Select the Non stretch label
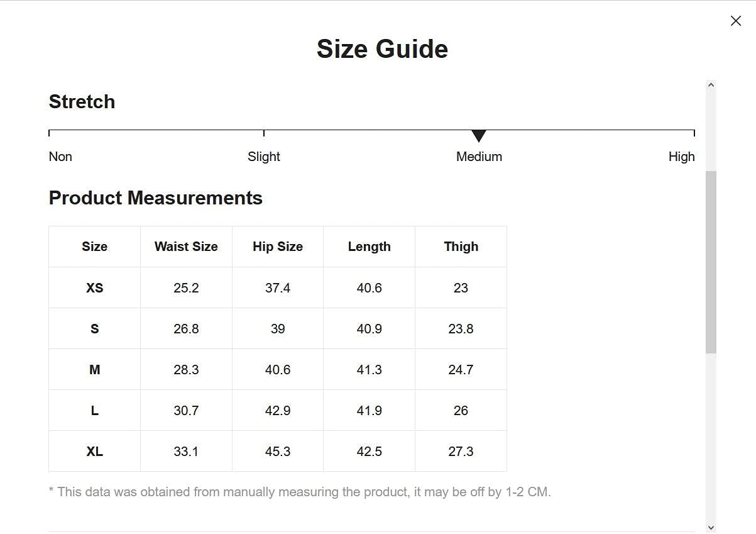The height and width of the screenshot is (534, 756). (60, 157)
